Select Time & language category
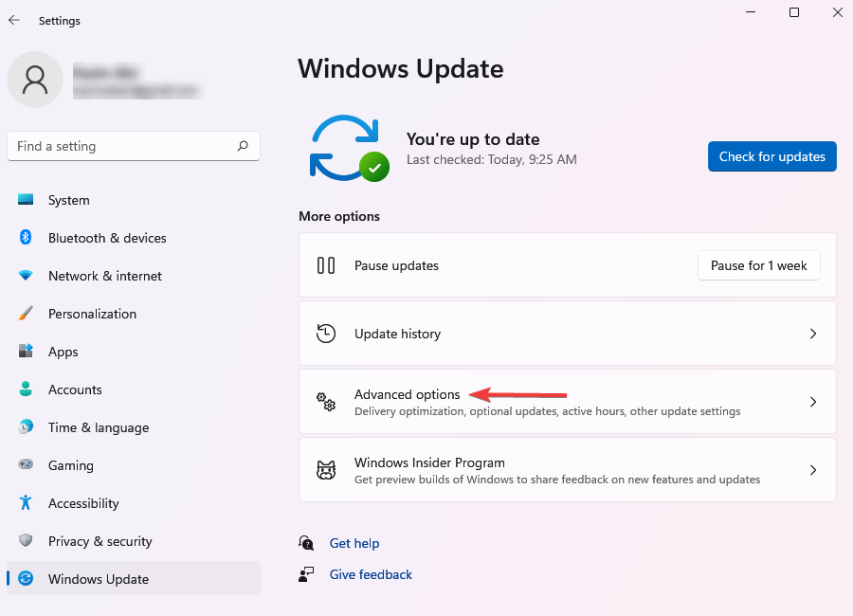853x616 pixels. [x=134, y=427]
